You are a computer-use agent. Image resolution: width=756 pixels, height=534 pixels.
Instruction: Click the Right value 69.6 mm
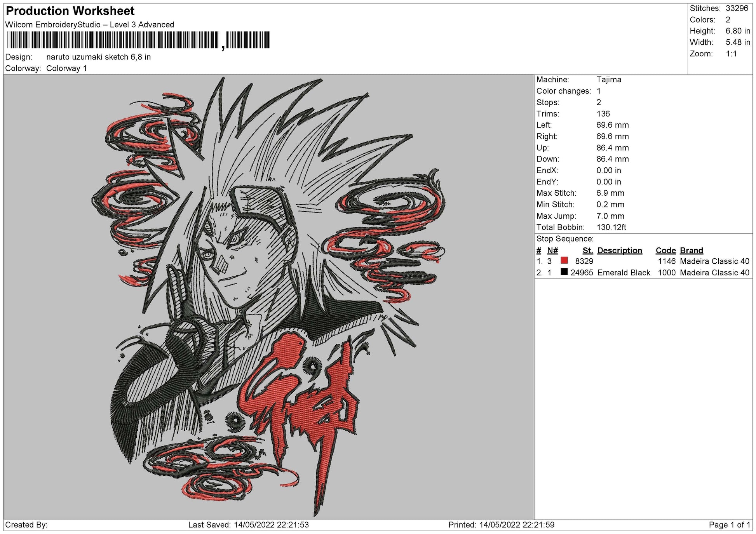[x=612, y=136]
